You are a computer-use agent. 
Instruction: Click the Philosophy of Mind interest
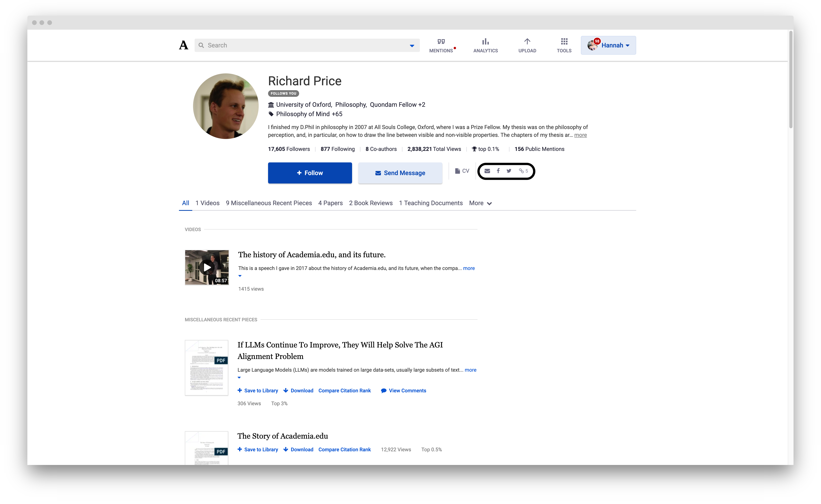[303, 114]
